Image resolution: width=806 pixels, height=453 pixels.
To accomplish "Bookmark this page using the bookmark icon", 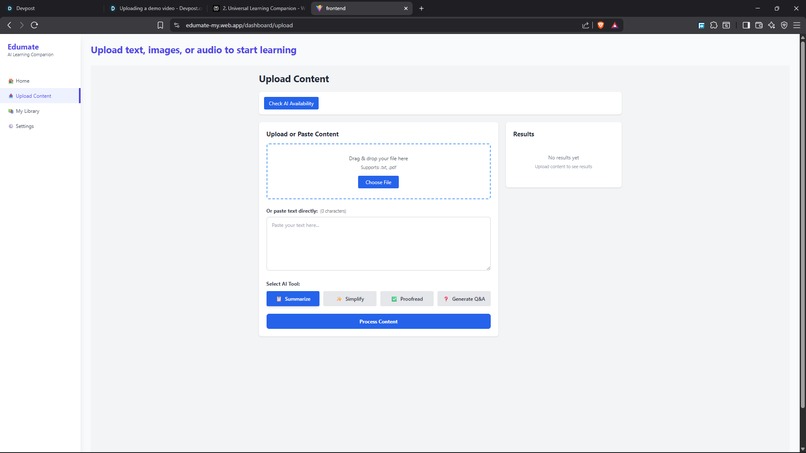I will click(x=160, y=25).
